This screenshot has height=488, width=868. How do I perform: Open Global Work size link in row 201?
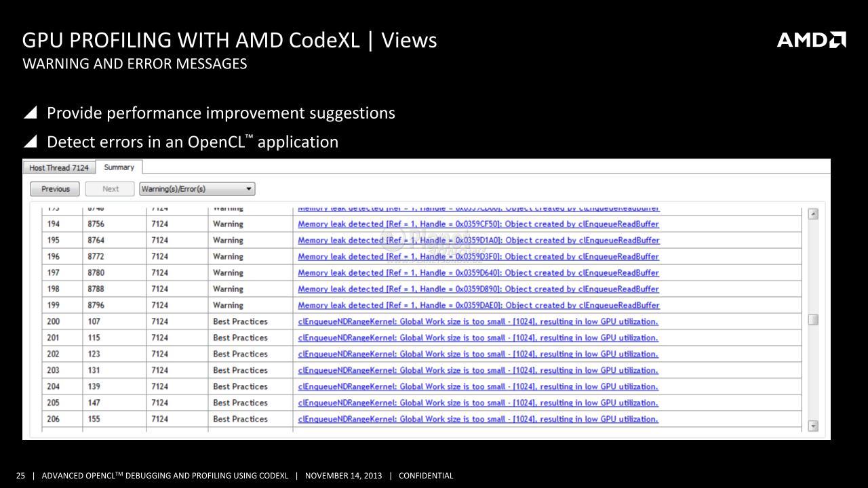coord(478,338)
